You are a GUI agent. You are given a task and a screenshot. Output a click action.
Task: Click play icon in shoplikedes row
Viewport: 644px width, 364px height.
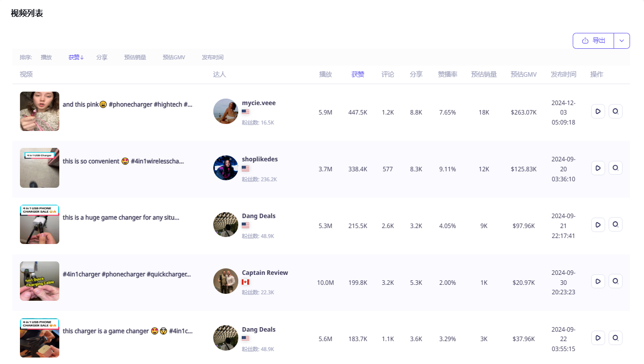(x=598, y=168)
